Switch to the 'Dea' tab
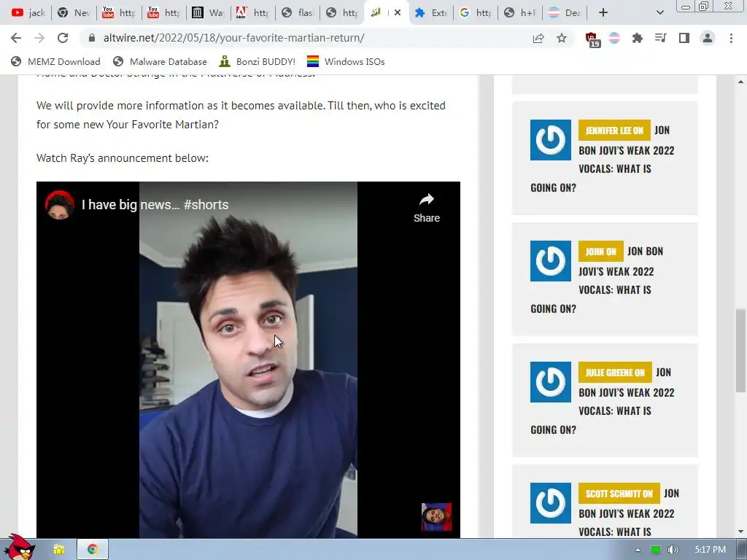Screen dimensions: 747x560 (565, 13)
